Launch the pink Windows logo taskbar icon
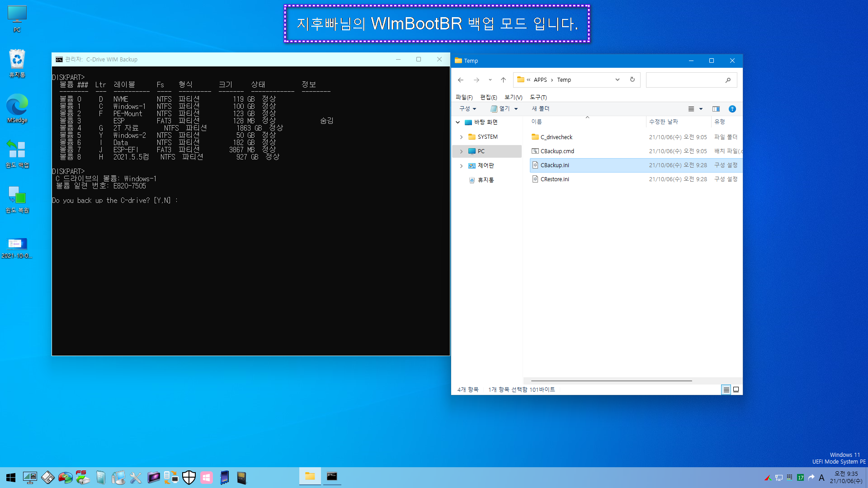 coord(207,478)
